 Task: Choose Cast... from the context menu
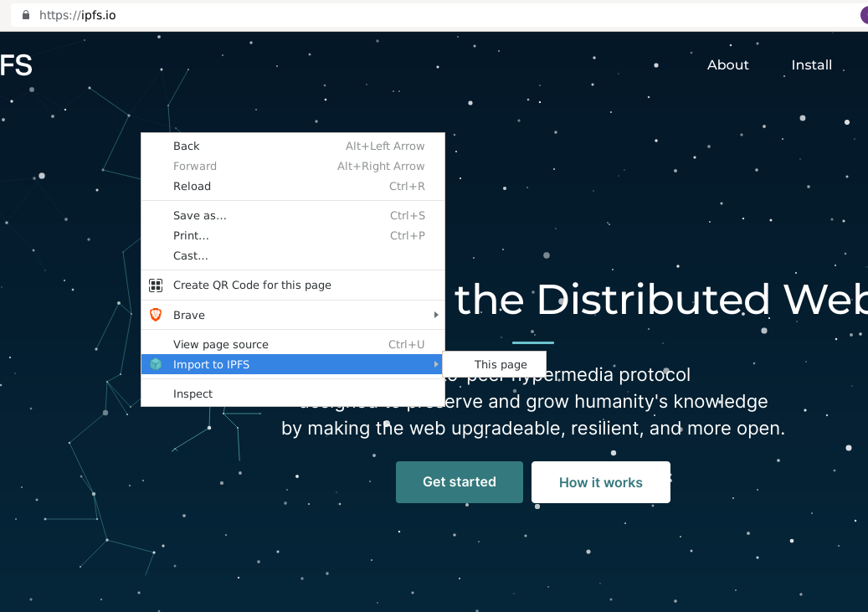[293, 256]
